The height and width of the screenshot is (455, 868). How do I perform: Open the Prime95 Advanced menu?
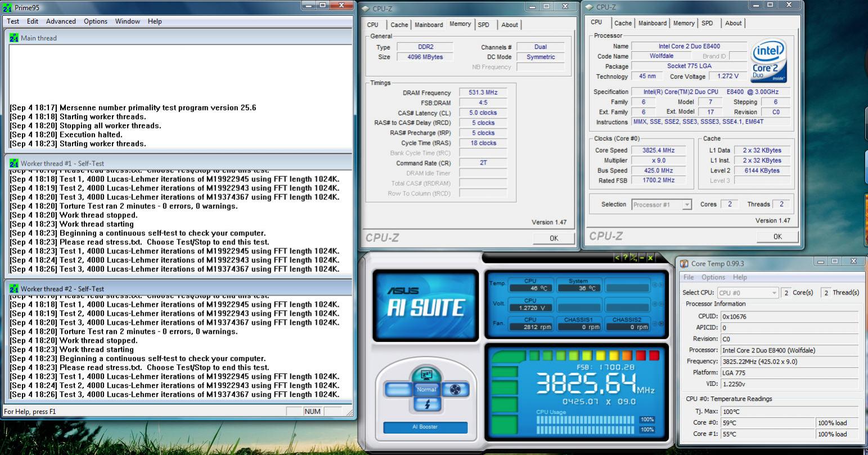coord(61,21)
